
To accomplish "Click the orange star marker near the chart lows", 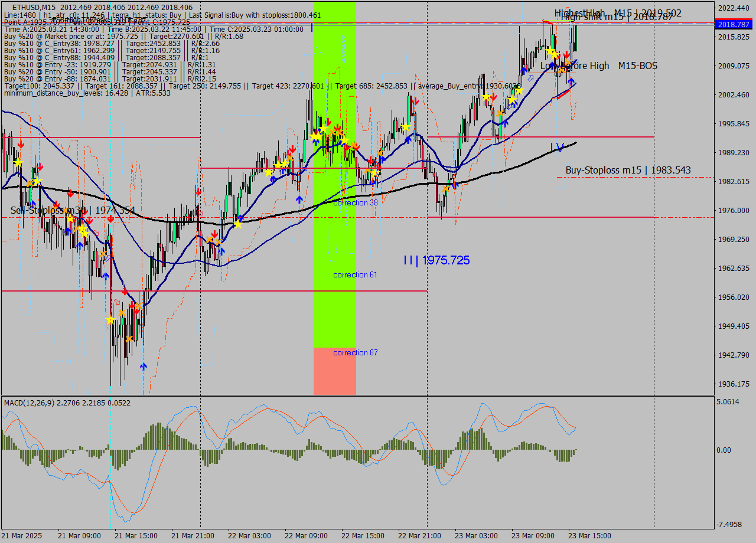I will (x=129, y=338).
